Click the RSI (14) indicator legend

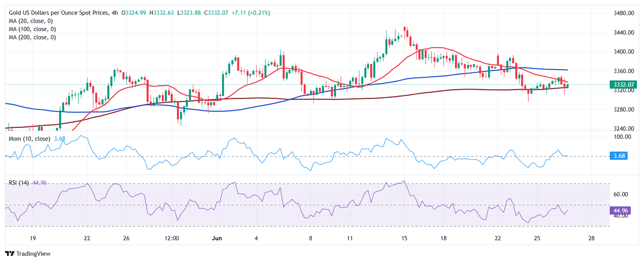click(x=19, y=183)
